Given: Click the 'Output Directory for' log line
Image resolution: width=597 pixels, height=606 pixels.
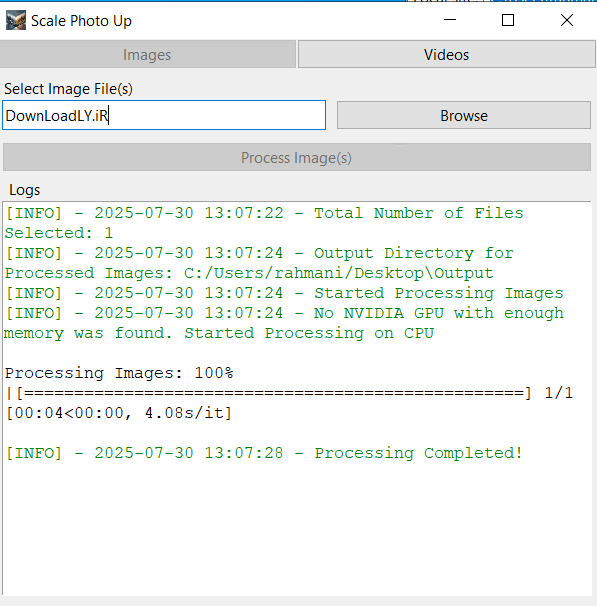Looking at the screenshot, I should tap(259, 254).
